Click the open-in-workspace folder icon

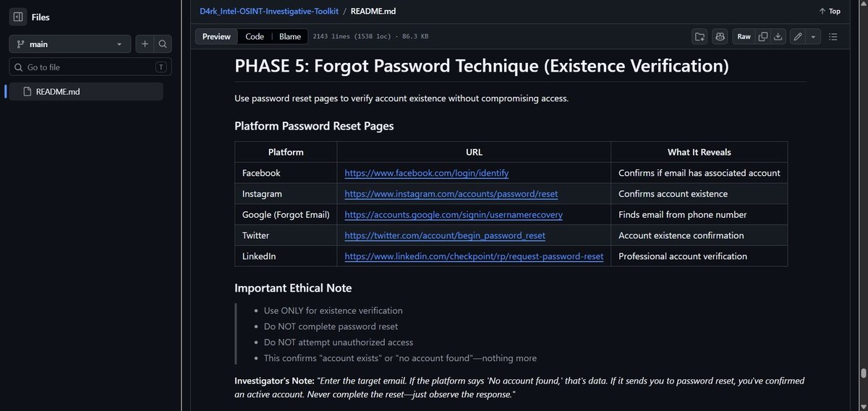(x=699, y=36)
